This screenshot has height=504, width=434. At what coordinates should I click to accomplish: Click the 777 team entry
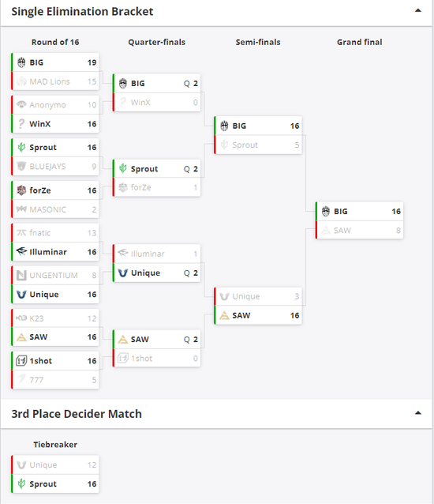(55, 380)
